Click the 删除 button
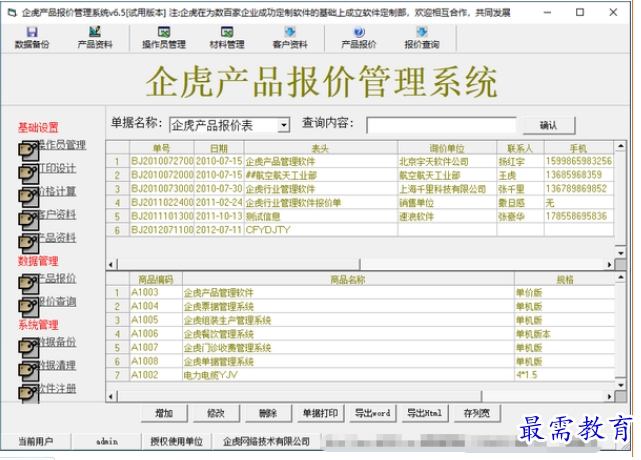 tap(268, 413)
